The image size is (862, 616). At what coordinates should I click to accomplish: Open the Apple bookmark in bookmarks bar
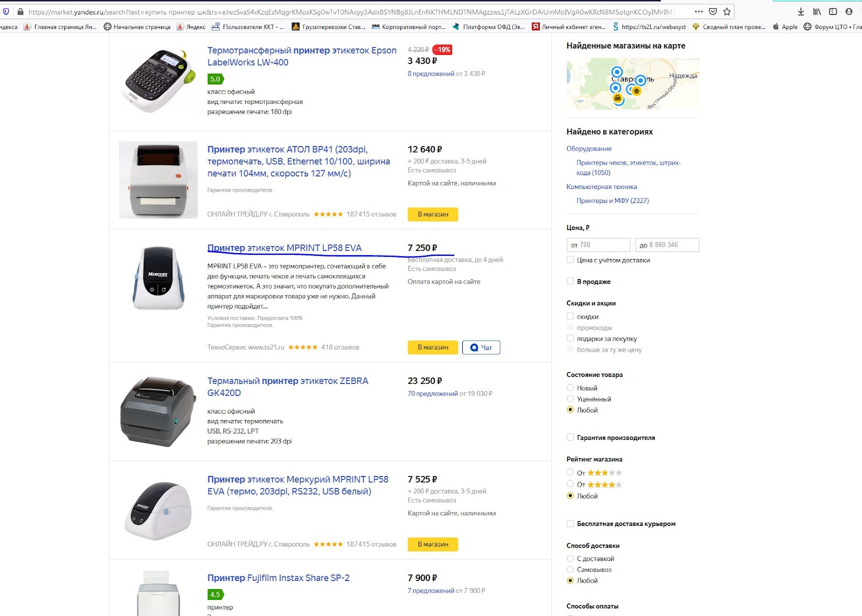[785, 26]
